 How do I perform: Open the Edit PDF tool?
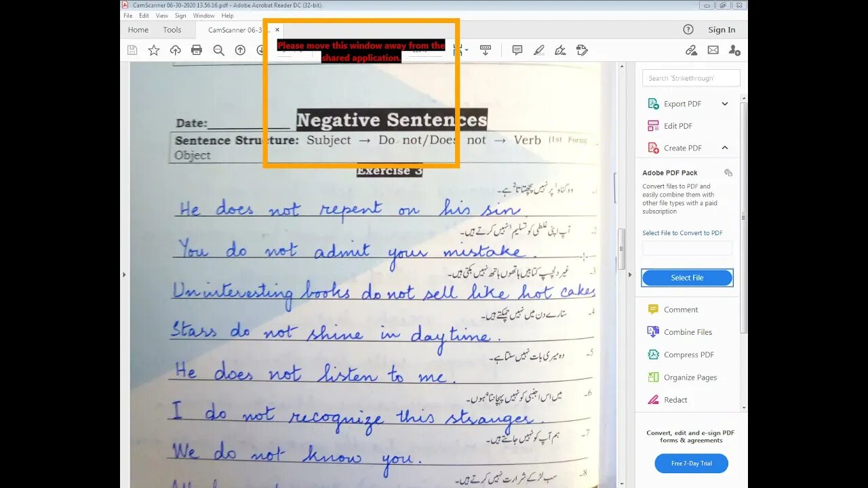click(x=677, y=126)
